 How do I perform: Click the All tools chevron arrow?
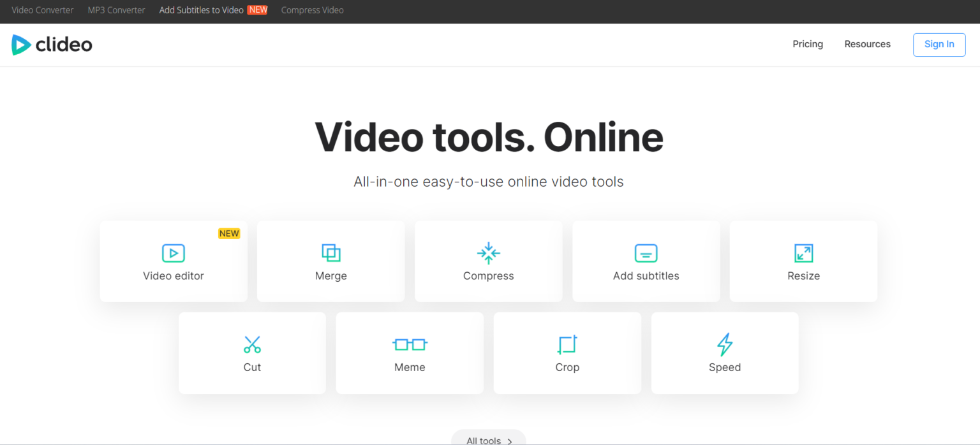click(x=510, y=441)
